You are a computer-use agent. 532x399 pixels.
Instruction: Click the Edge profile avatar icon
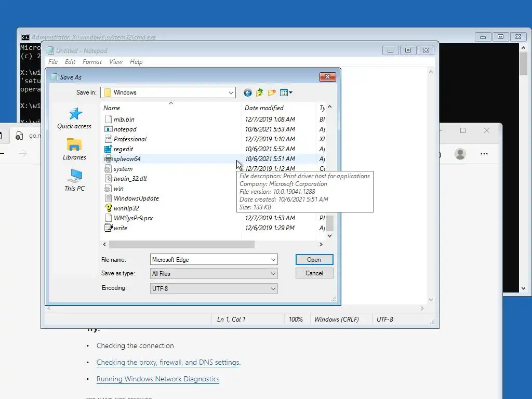coord(460,154)
